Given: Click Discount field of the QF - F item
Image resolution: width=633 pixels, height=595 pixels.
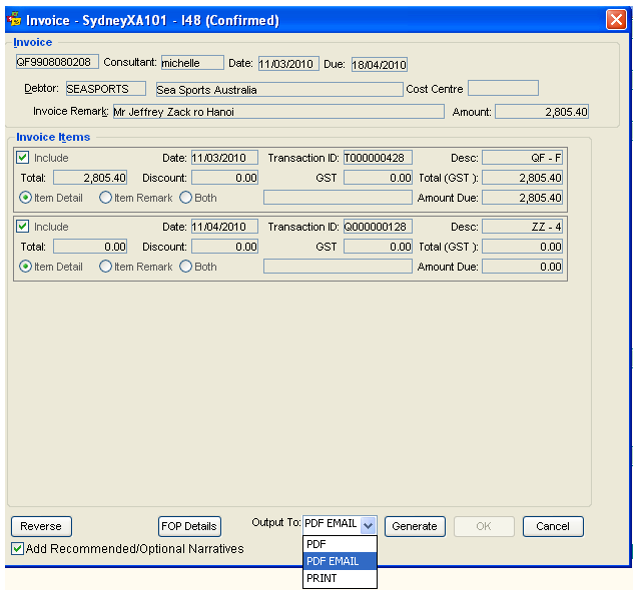Looking at the screenshot, I should click(x=224, y=178).
